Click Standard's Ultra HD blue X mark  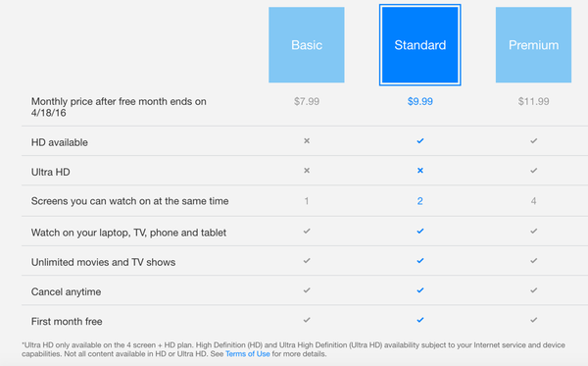tap(420, 171)
